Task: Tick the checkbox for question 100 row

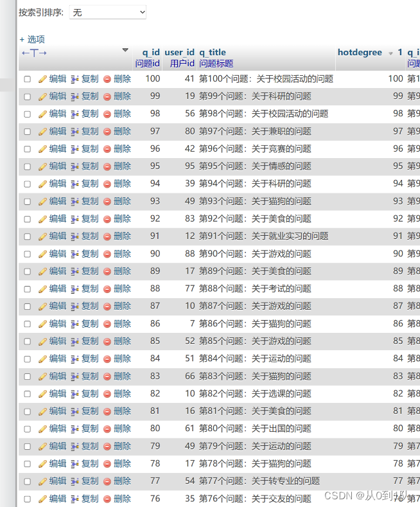Action: [x=28, y=79]
